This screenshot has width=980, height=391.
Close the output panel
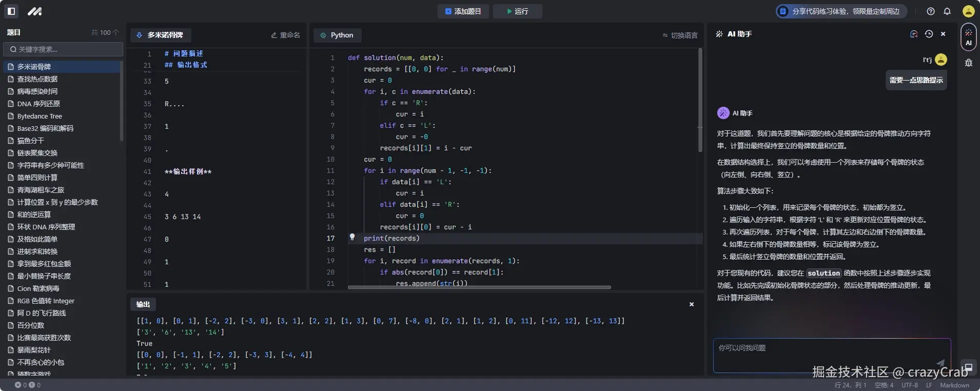click(x=692, y=304)
